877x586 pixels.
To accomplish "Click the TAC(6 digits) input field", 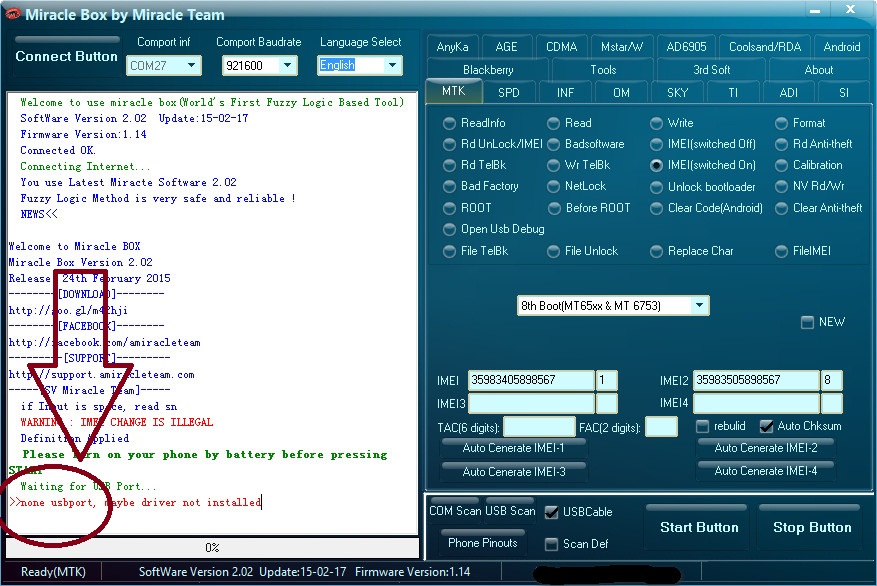I will 539,427.
